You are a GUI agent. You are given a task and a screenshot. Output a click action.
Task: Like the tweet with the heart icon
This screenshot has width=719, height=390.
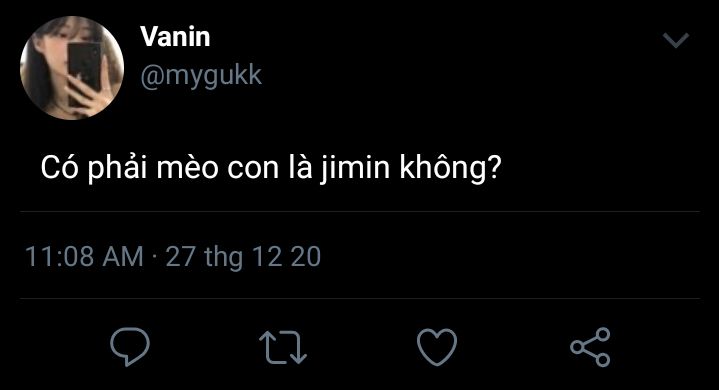tap(437, 347)
